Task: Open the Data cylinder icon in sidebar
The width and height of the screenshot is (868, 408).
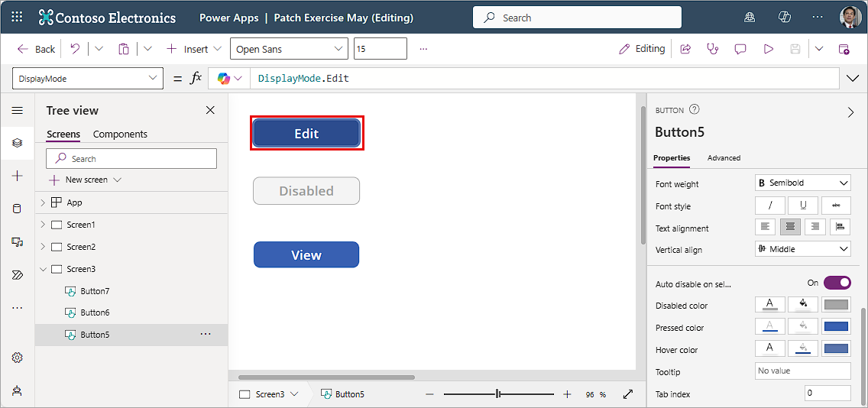Action: point(17,209)
